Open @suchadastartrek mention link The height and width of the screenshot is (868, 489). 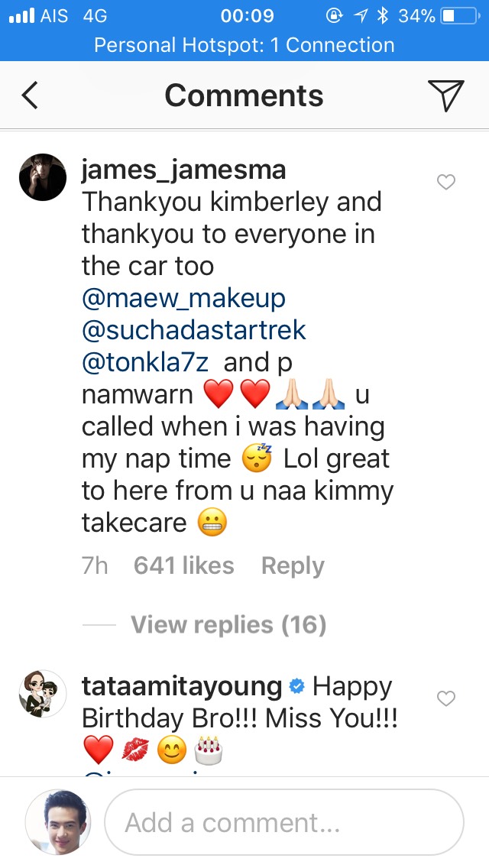click(194, 330)
